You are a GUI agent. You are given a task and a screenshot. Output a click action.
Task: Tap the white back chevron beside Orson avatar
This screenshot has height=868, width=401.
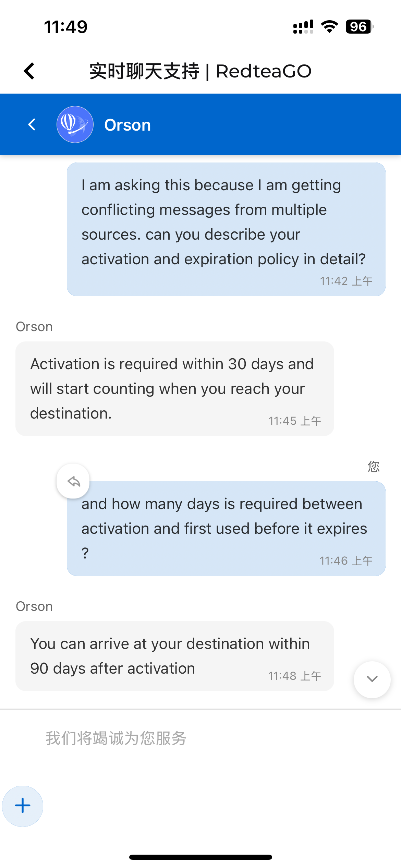32,124
